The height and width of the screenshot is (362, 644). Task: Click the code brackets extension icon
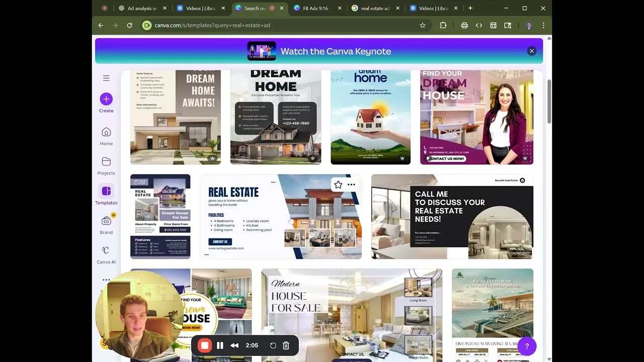(479, 25)
